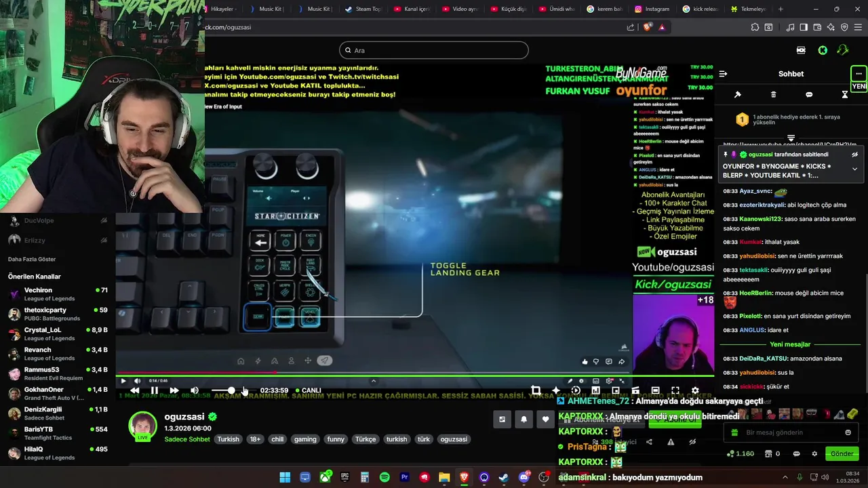Select the 'Turkish' stream tag

point(228,439)
